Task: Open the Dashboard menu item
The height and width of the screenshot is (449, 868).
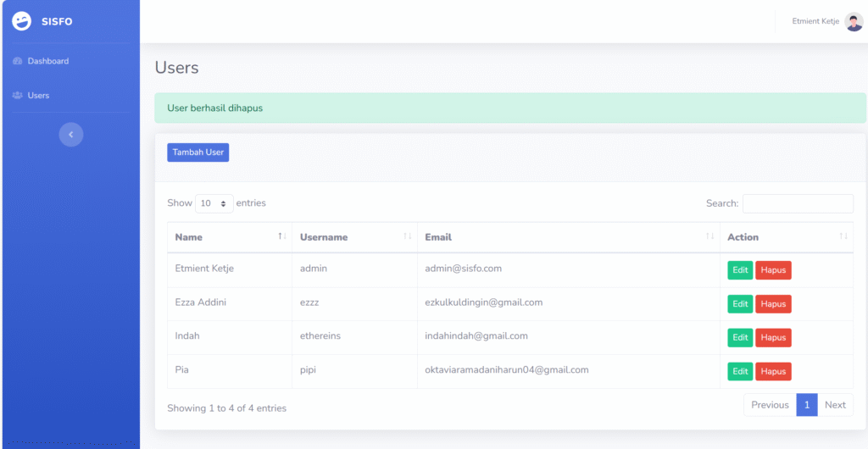Action: pos(47,61)
